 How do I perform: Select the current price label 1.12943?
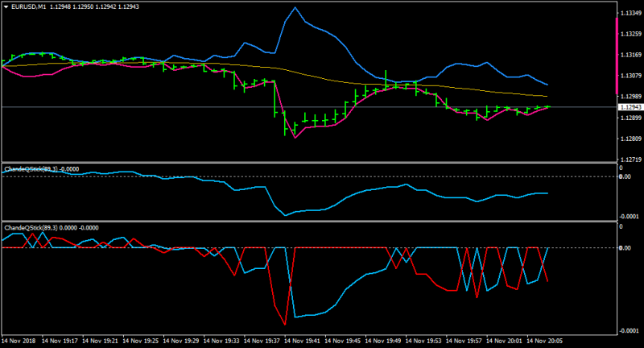click(x=630, y=107)
